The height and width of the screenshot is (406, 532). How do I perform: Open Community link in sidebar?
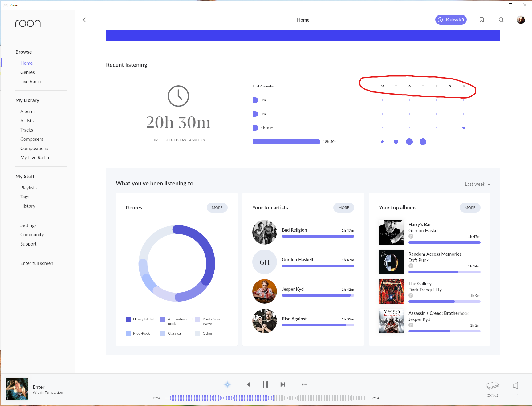point(32,235)
